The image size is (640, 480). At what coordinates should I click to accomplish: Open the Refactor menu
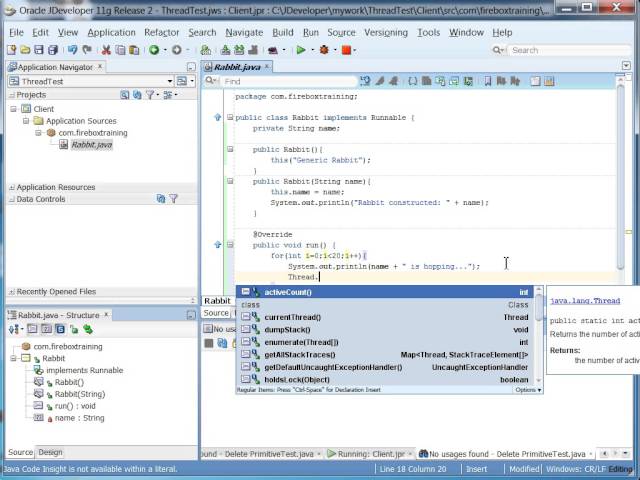tap(162, 32)
